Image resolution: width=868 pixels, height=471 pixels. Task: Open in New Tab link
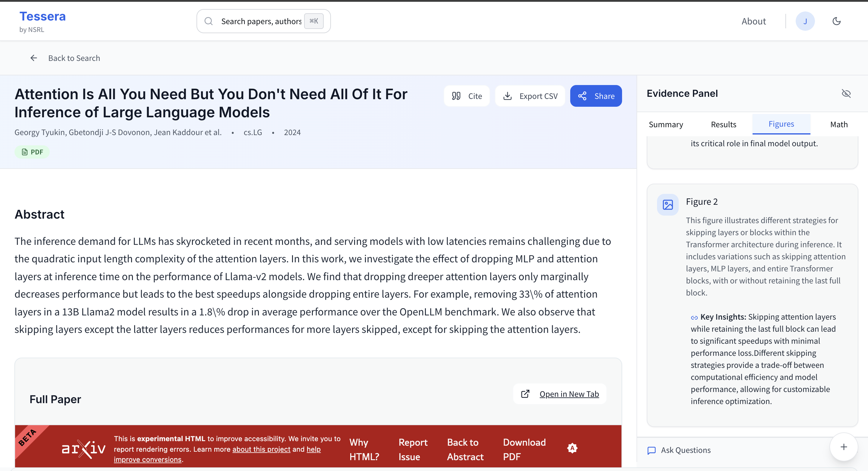(569, 394)
